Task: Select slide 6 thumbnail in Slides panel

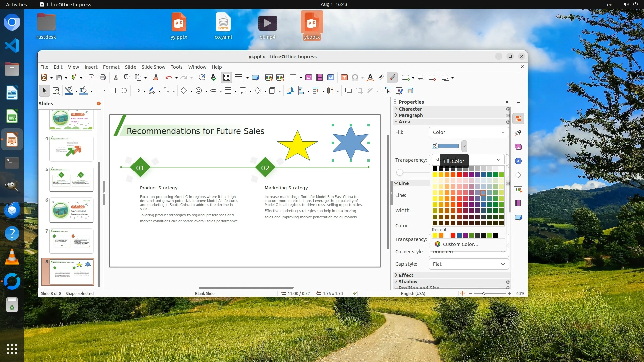Action: (71, 210)
